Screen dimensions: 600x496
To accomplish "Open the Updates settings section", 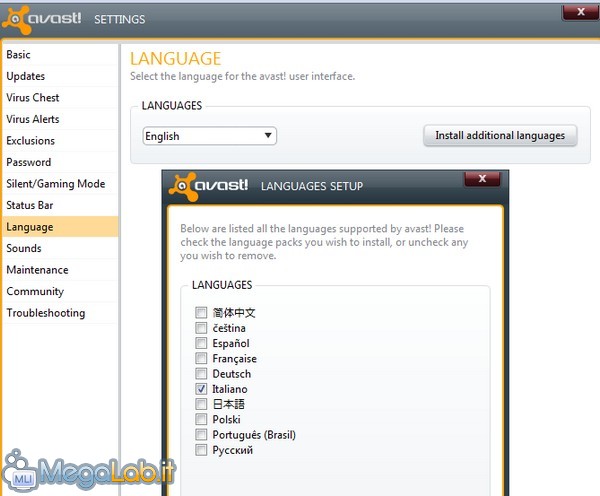I will (x=60, y=76).
